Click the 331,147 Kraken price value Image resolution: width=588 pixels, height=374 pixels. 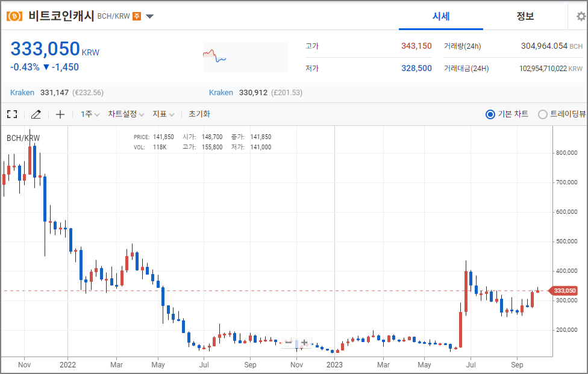(54, 93)
